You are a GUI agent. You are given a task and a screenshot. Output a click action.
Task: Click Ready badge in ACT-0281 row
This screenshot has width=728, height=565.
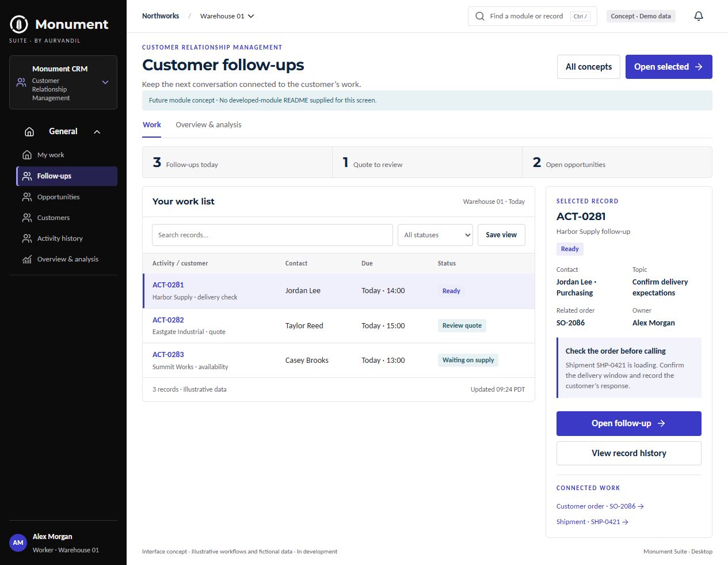(451, 291)
